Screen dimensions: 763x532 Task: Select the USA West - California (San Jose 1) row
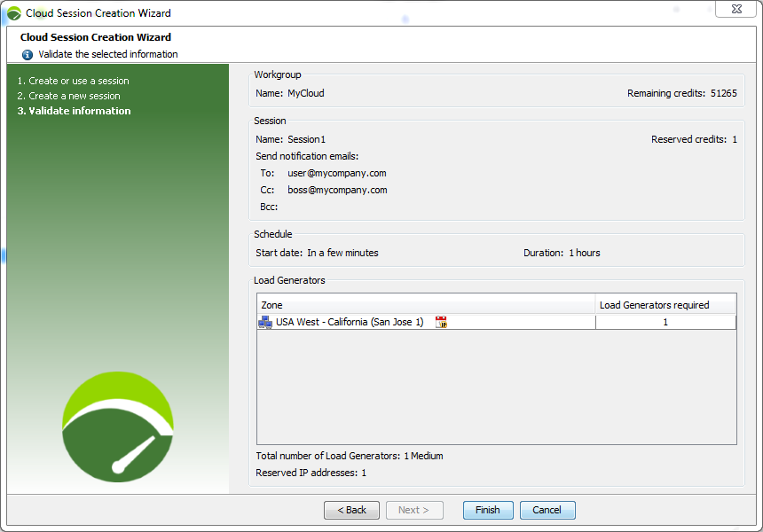[x=496, y=322]
